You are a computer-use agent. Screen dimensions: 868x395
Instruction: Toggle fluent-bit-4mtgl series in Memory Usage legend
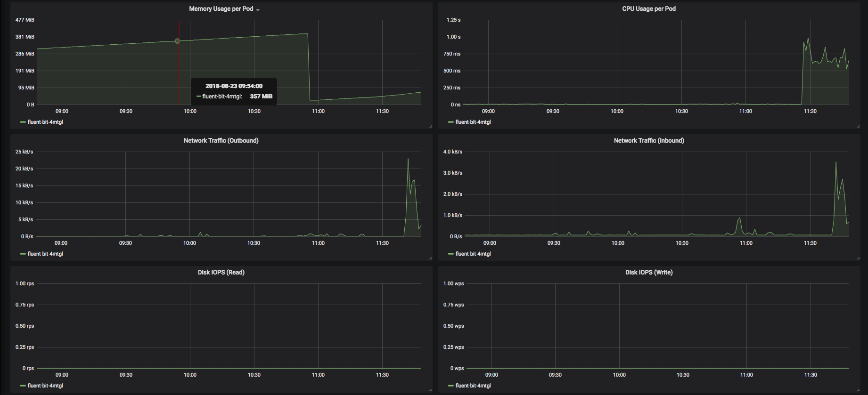(45, 122)
